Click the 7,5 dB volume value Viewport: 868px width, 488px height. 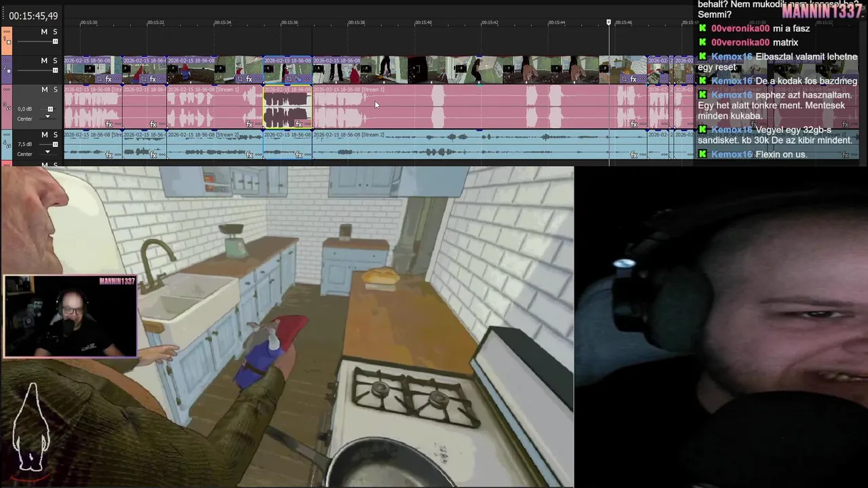tap(24, 144)
